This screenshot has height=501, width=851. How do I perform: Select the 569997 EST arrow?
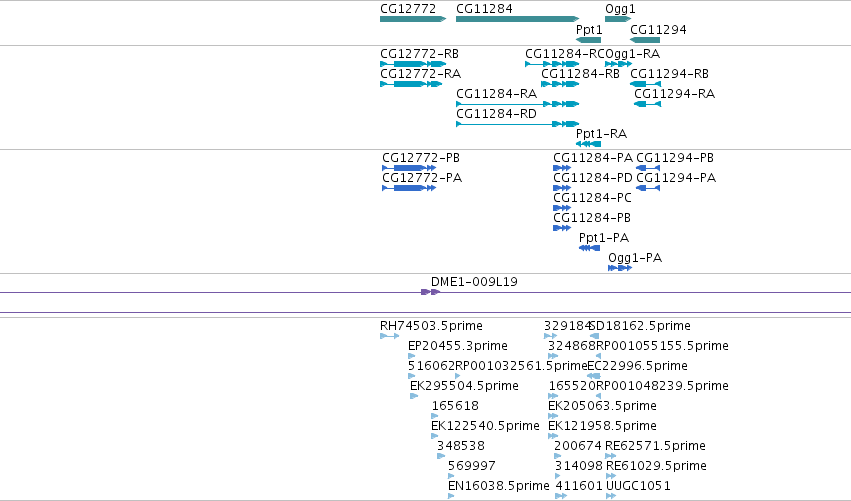[451, 476]
